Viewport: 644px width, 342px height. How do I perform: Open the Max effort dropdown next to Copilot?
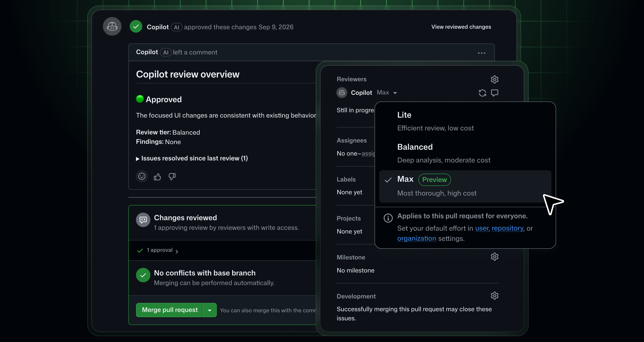point(387,93)
